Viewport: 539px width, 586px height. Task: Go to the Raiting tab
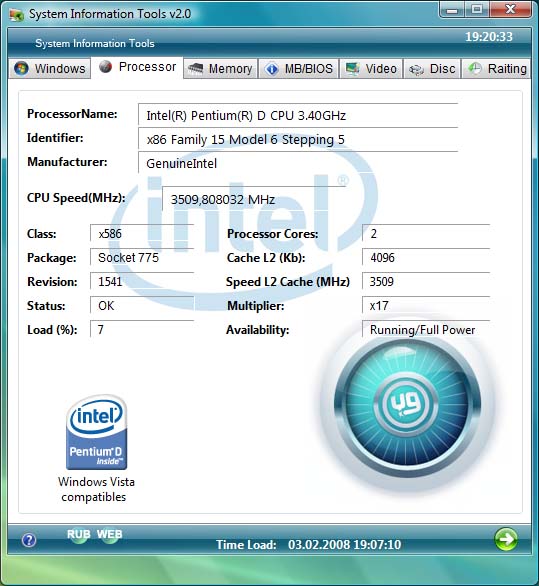click(x=496, y=69)
